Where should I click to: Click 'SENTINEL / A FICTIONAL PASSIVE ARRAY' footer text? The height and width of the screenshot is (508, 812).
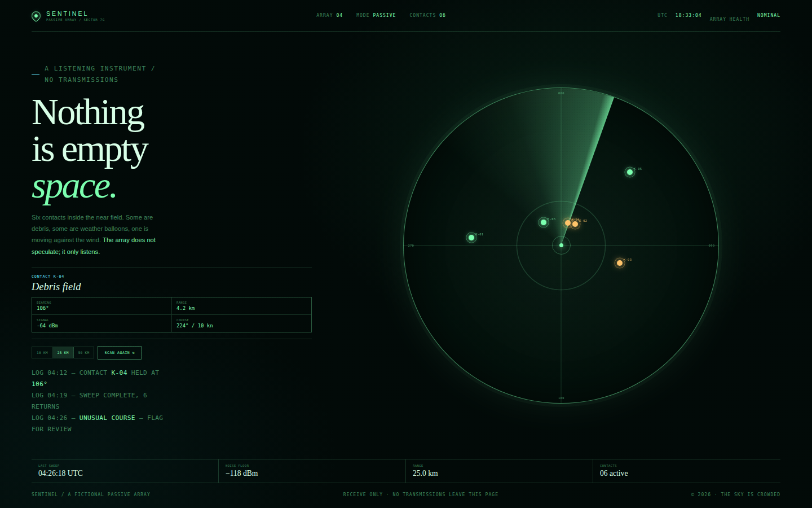[91, 494]
